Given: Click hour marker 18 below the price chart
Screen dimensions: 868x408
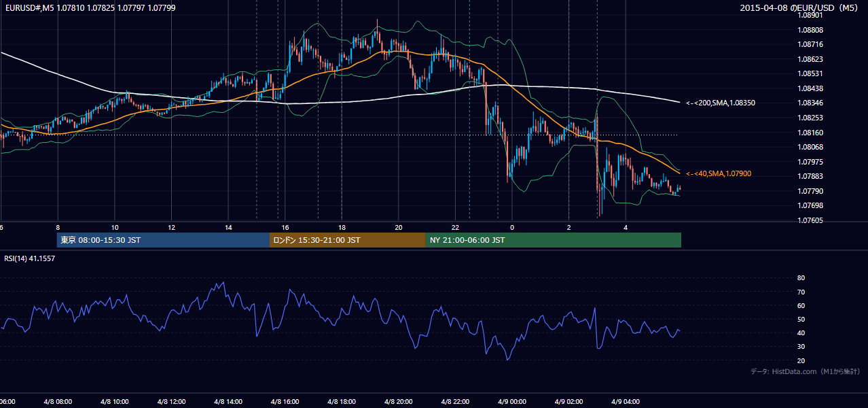Looking at the screenshot, I should point(342,227).
